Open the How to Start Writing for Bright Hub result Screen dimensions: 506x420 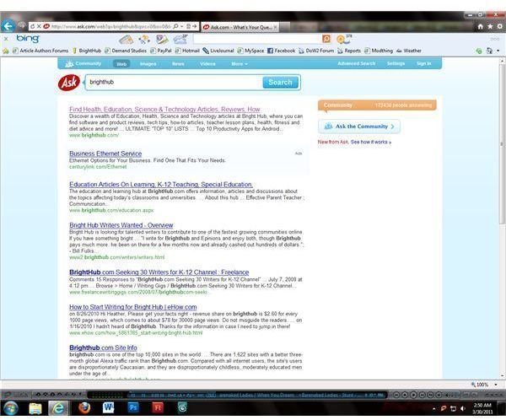133,307
